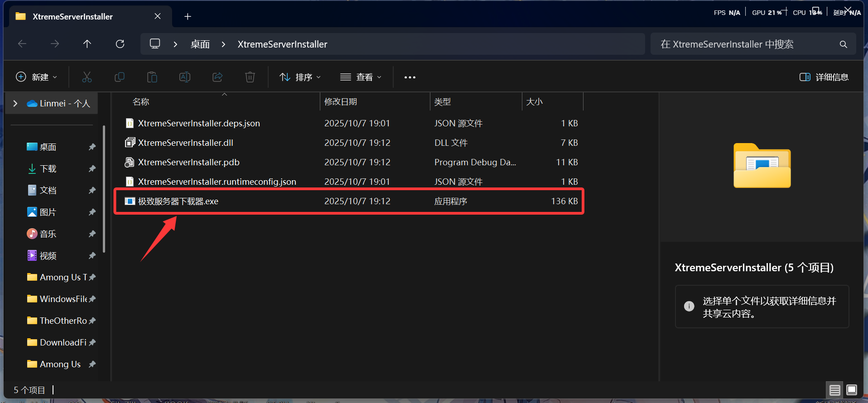The image size is (868, 403).
Task: Go up one directory level
Action: [87, 44]
